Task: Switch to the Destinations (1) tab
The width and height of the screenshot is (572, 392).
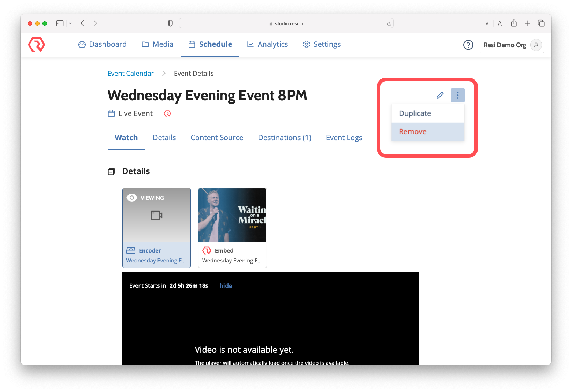Action: click(285, 137)
